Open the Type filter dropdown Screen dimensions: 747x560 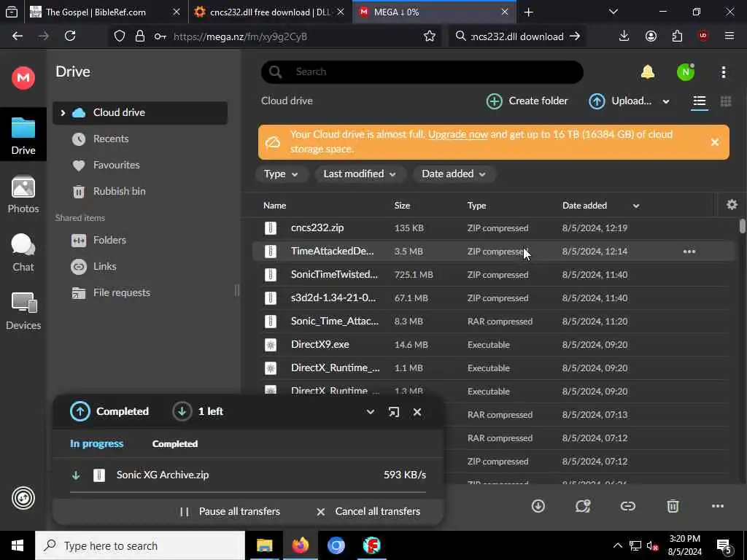(281, 174)
